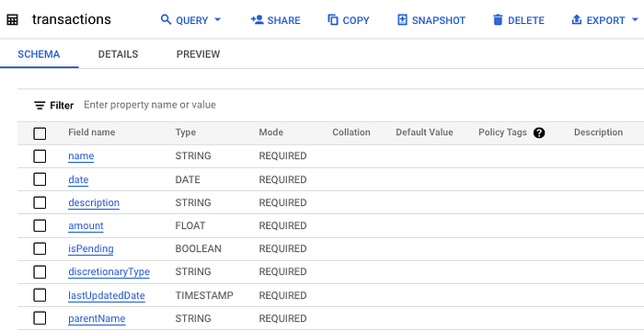
Task: Click the Mode column header
Action: tap(271, 132)
